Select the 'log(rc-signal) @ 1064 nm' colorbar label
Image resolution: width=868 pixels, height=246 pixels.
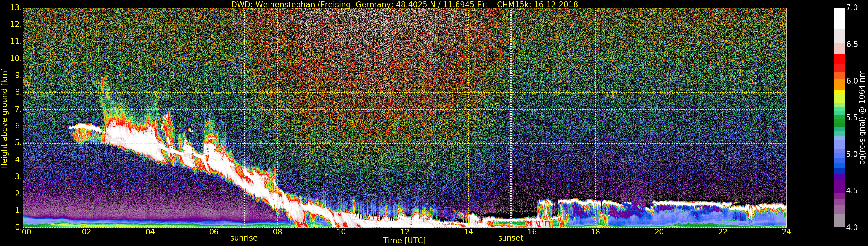click(862, 118)
